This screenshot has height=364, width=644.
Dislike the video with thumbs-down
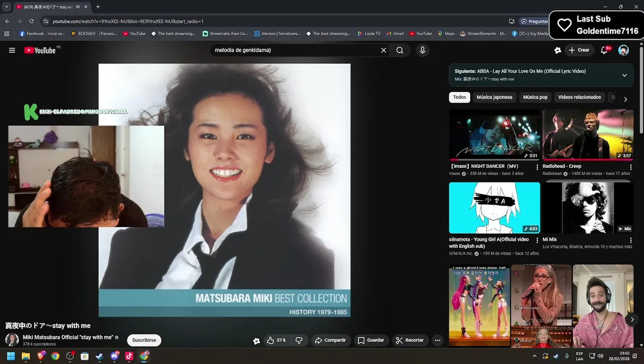[x=299, y=340]
